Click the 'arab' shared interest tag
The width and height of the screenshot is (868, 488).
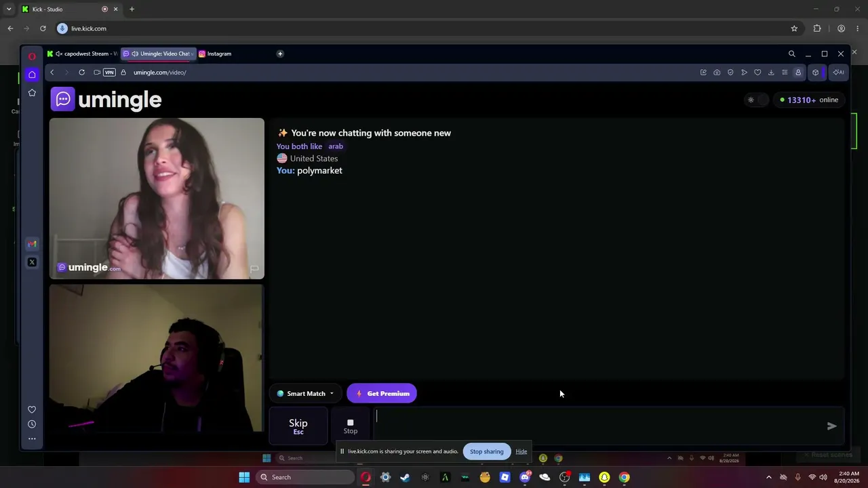coord(336,146)
